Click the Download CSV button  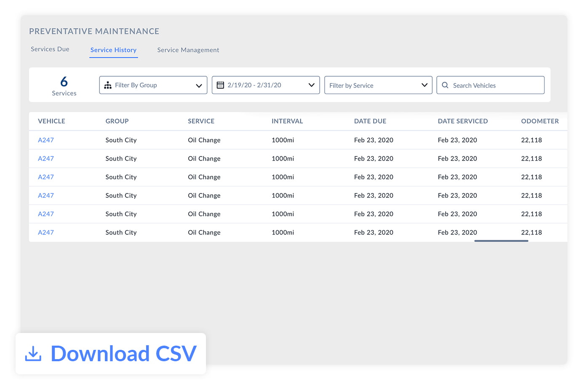pyautogui.click(x=111, y=354)
